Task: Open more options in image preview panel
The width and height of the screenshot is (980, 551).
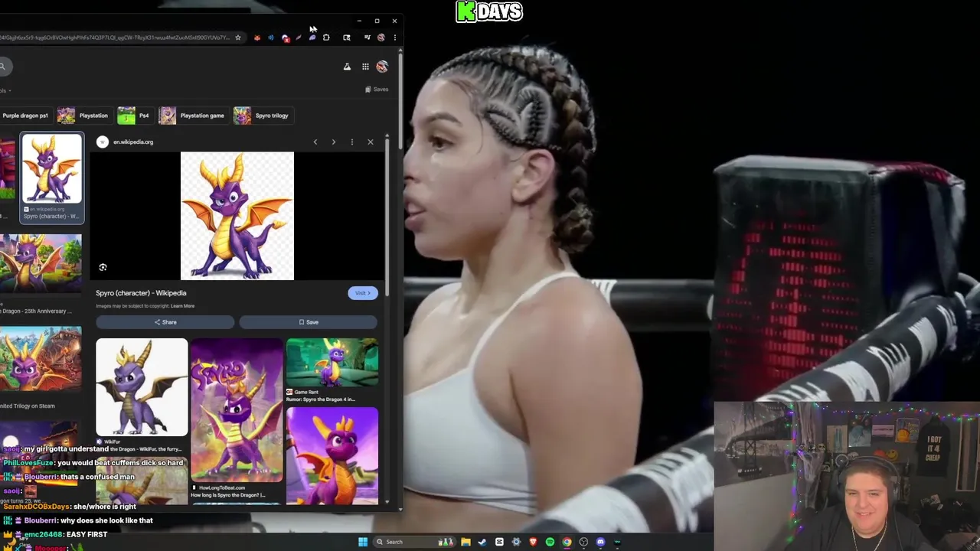Action: pyautogui.click(x=351, y=142)
